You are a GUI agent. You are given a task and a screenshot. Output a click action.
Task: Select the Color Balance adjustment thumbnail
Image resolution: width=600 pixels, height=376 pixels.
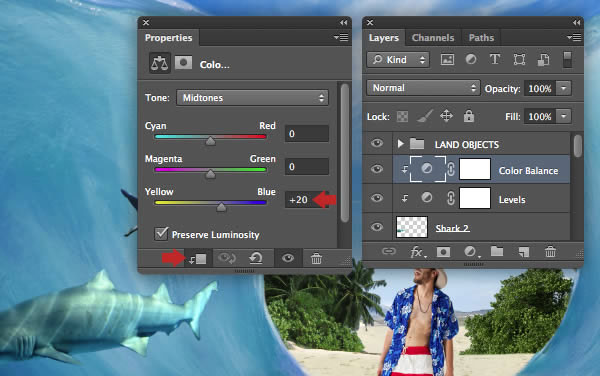427,169
